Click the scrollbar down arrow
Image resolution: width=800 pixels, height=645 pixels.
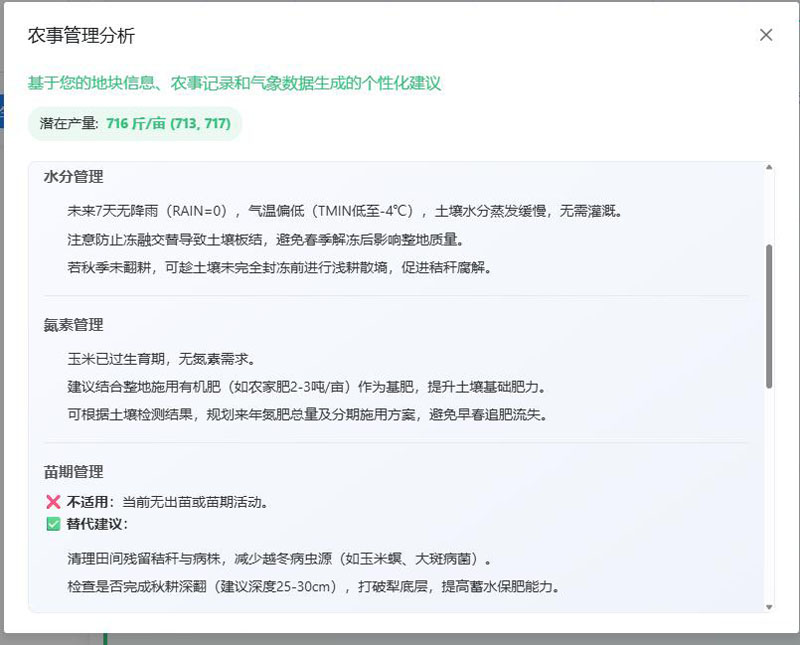(769, 607)
